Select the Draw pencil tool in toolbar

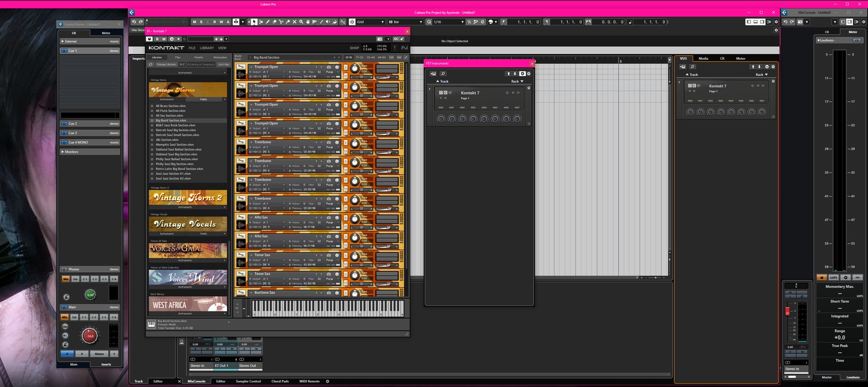tap(268, 22)
